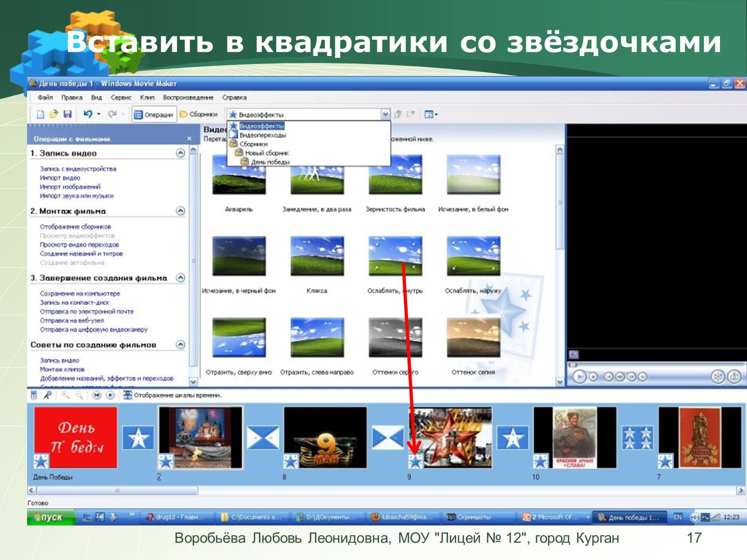This screenshot has height=560, width=747.
Task: Click the Play Storyboard icon
Action: pos(110,395)
